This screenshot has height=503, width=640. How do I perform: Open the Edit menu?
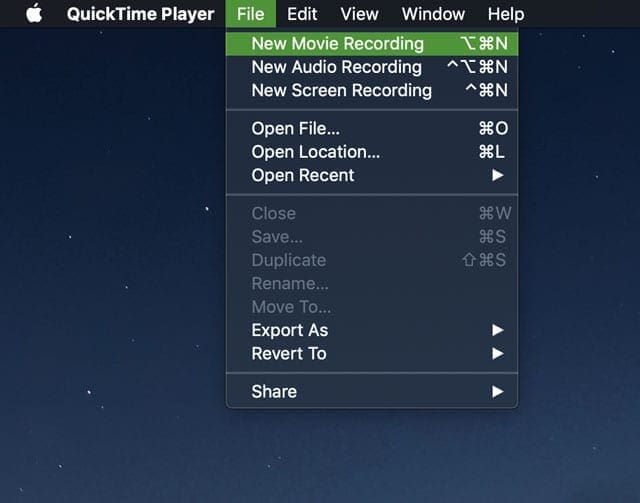pos(302,14)
